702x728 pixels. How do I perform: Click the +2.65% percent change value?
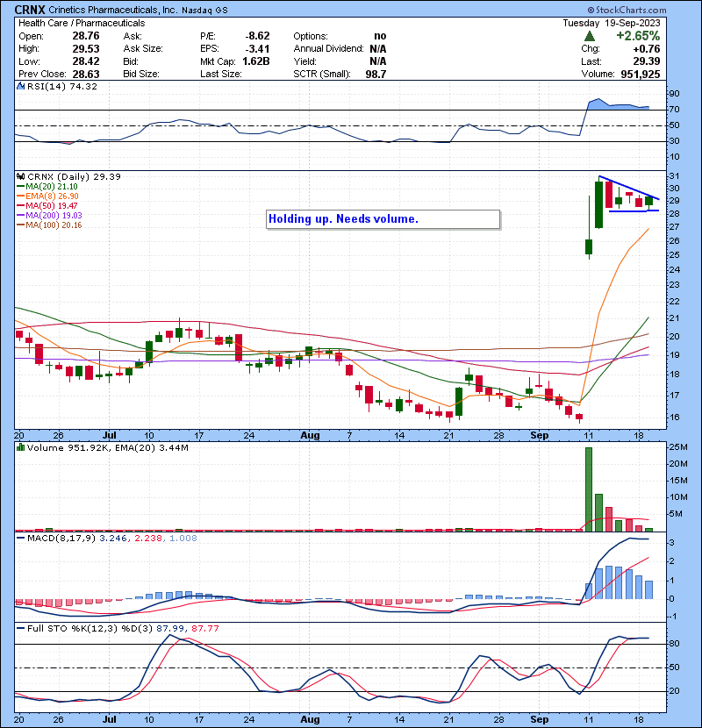coord(638,36)
